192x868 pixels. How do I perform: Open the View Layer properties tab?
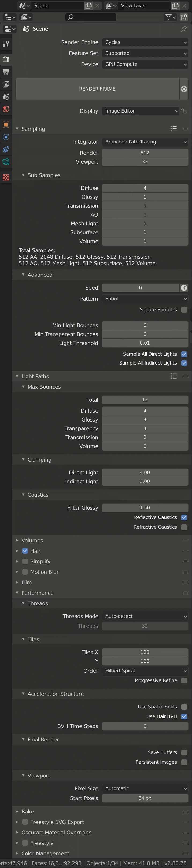[6, 84]
